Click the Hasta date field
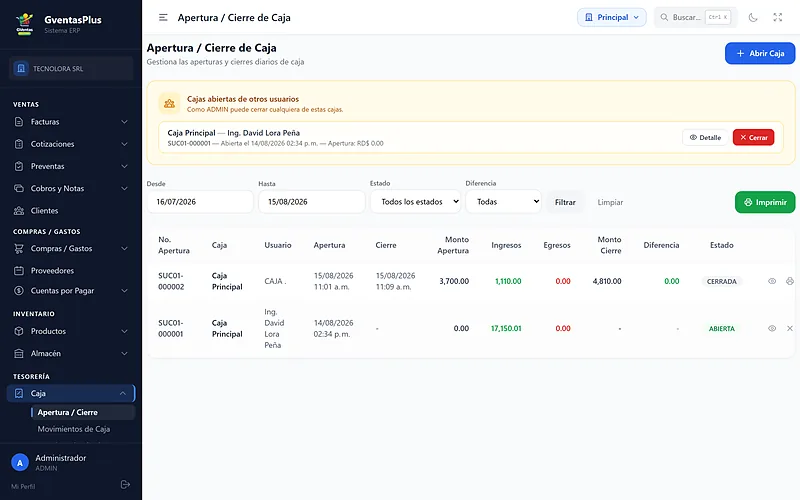This screenshot has width=800, height=500. (x=312, y=202)
